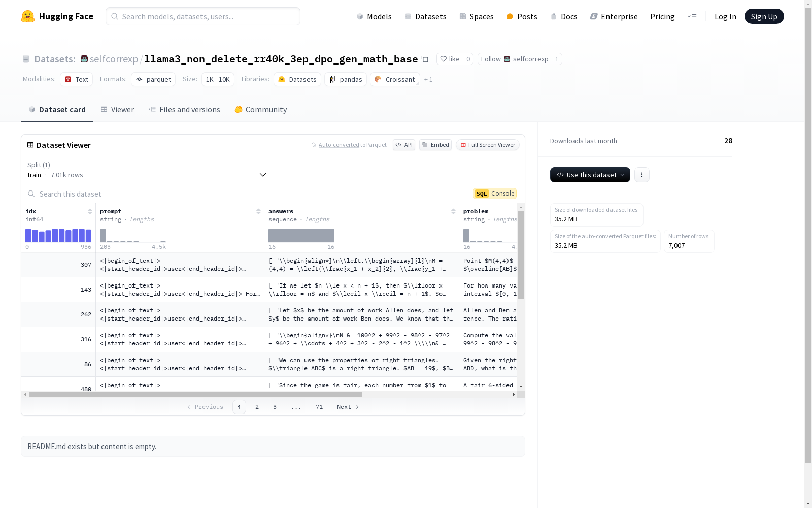
Task: Click the problem column header
Action: (x=476, y=211)
